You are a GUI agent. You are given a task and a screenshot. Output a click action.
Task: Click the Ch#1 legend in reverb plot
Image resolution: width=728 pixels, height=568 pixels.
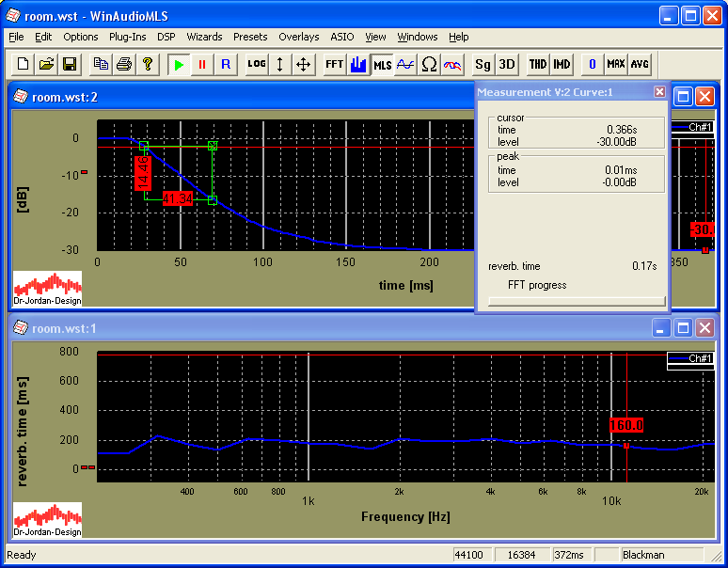pos(689,358)
